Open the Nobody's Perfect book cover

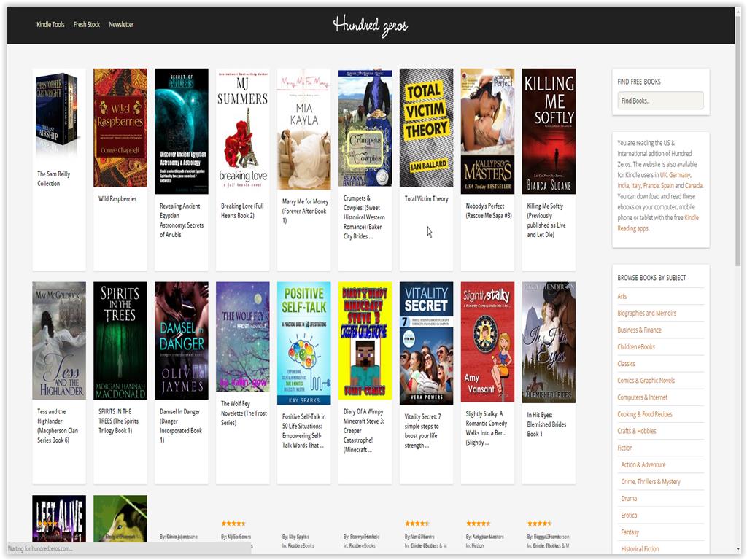(x=487, y=131)
